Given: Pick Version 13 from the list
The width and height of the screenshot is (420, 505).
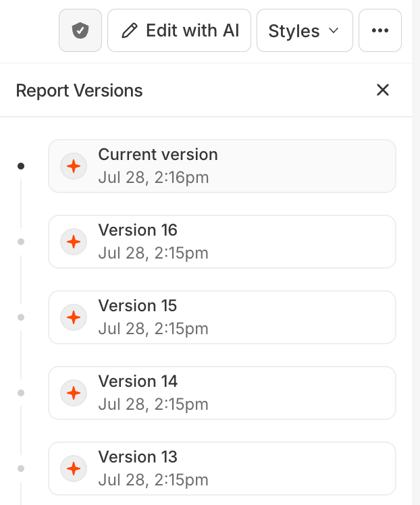Looking at the screenshot, I should click(x=222, y=469).
